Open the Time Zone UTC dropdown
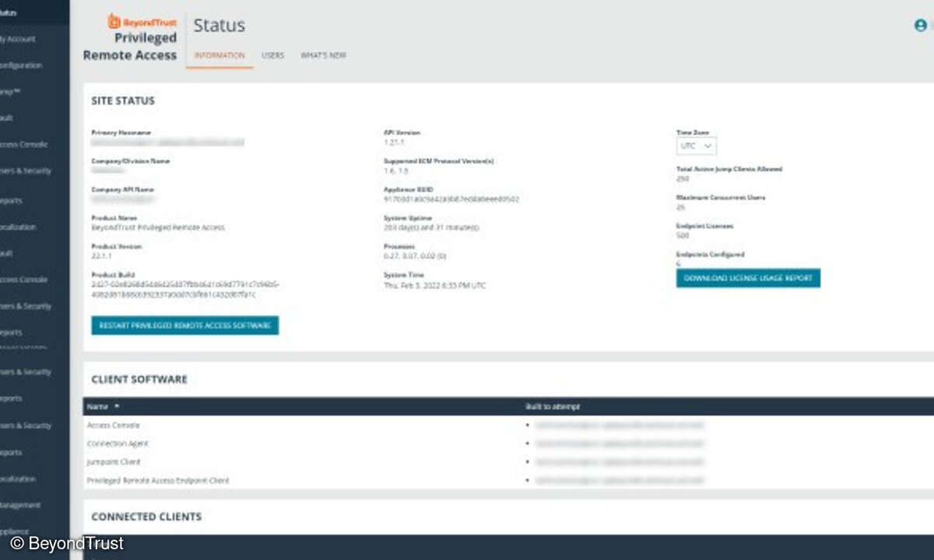Screen dimensions: 934x560 click(x=697, y=145)
